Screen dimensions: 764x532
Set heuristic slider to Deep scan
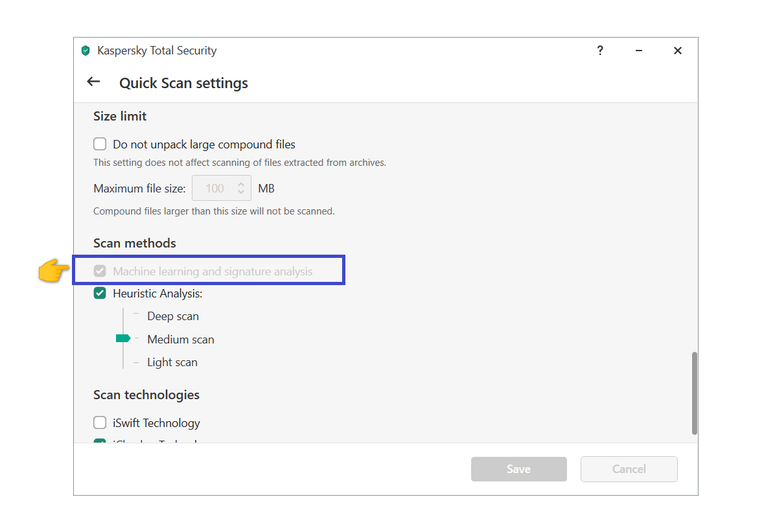click(x=172, y=316)
